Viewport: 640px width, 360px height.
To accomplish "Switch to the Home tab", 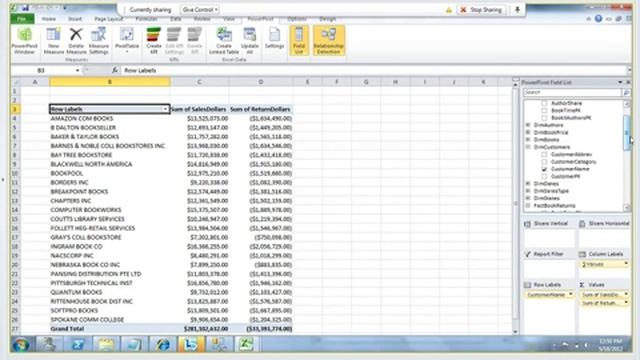I will point(49,19).
